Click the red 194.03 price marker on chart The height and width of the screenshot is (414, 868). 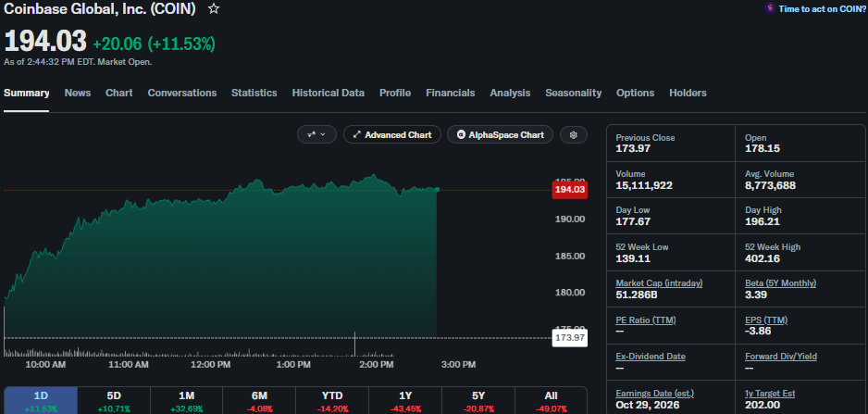[570, 190]
